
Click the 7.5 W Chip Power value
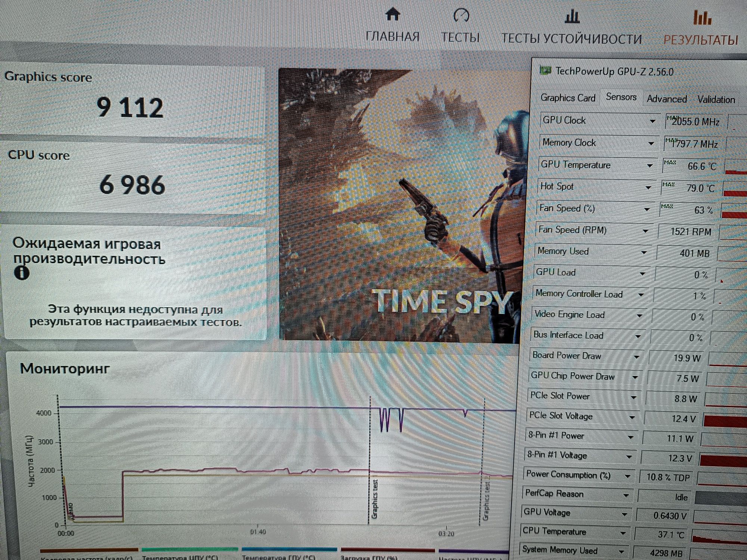coord(688,379)
